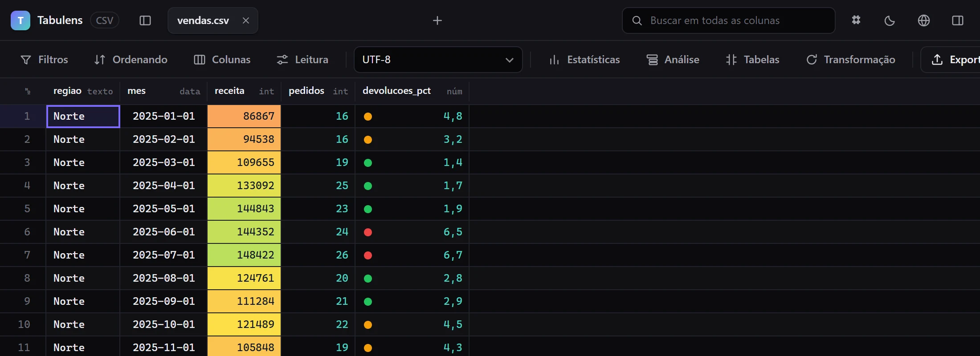This screenshot has width=980, height=356.
Task: Focus the Buscar em todas as colunas field
Action: click(x=729, y=20)
